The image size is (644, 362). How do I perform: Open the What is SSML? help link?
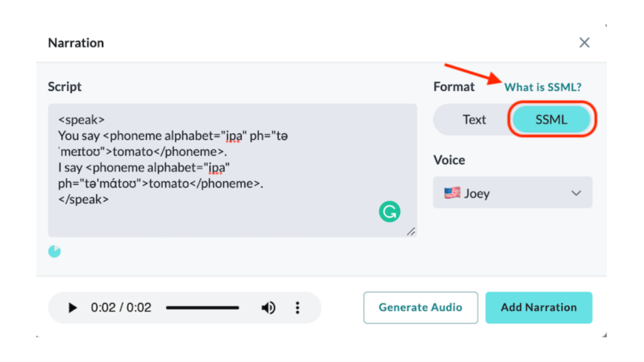click(543, 87)
